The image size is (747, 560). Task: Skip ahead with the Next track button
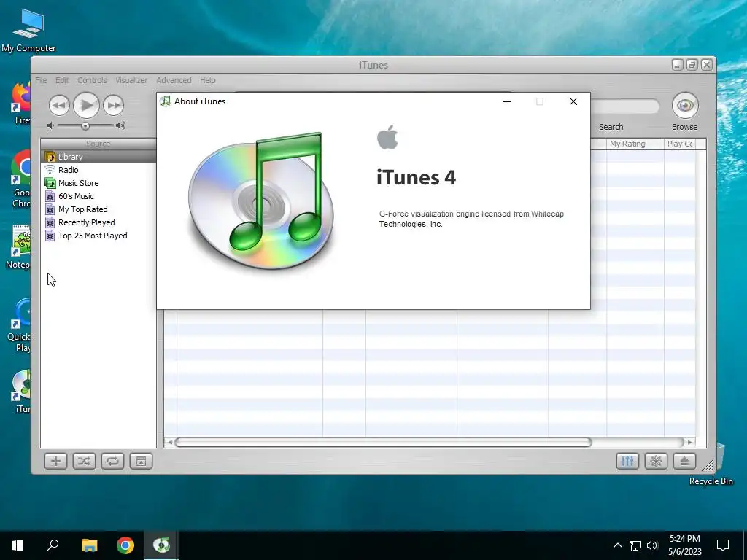click(x=113, y=105)
